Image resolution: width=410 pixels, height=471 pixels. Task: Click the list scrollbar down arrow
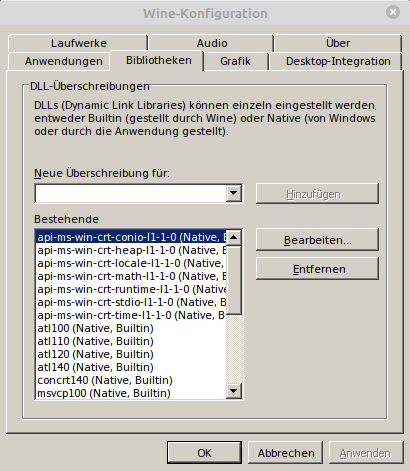233,391
